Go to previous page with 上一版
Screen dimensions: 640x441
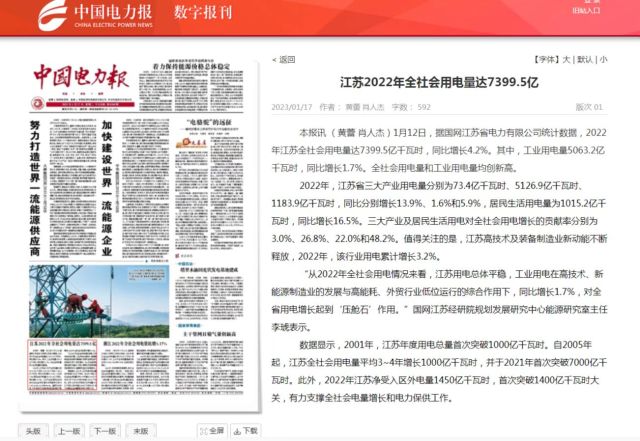pos(68,430)
